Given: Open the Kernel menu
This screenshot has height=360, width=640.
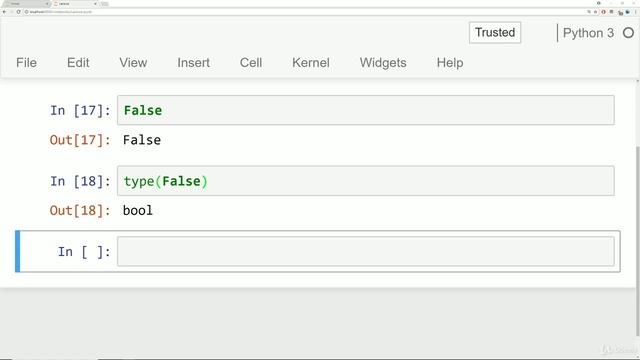Looking at the screenshot, I should pos(311,63).
